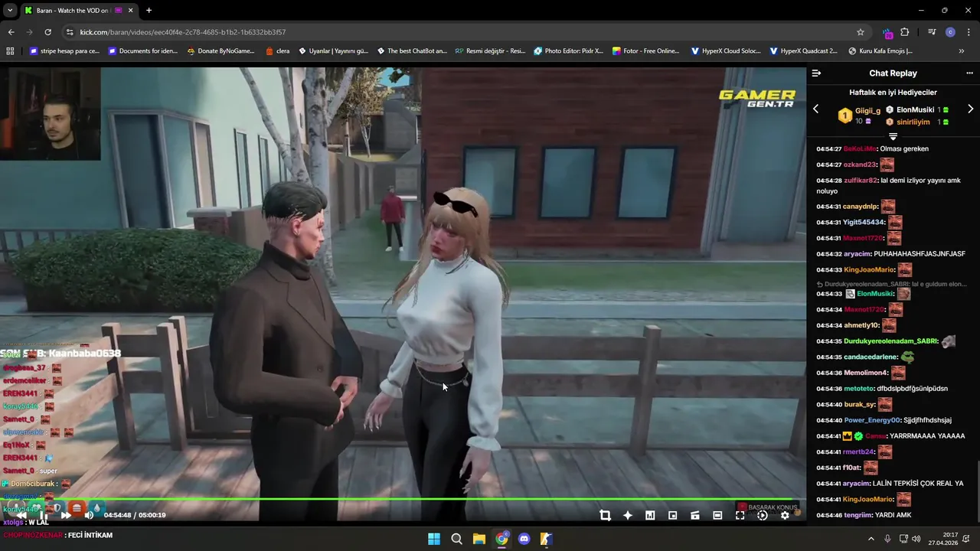Open Chrome three-dot menu

(x=968, y=32)
